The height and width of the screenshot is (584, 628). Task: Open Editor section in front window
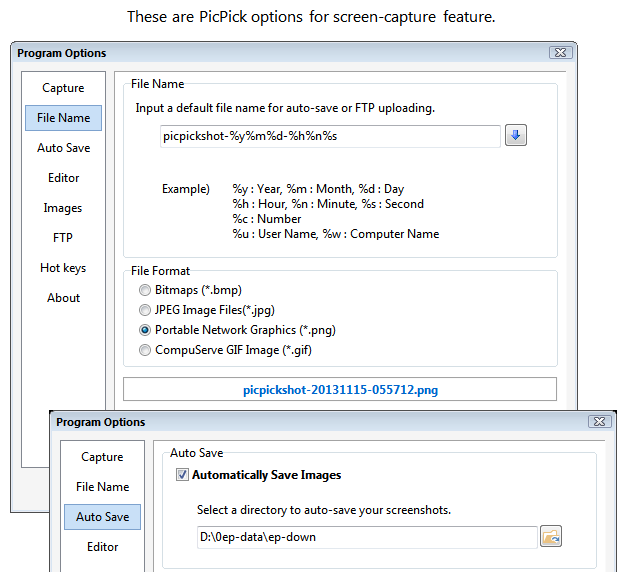pos(102,547)
